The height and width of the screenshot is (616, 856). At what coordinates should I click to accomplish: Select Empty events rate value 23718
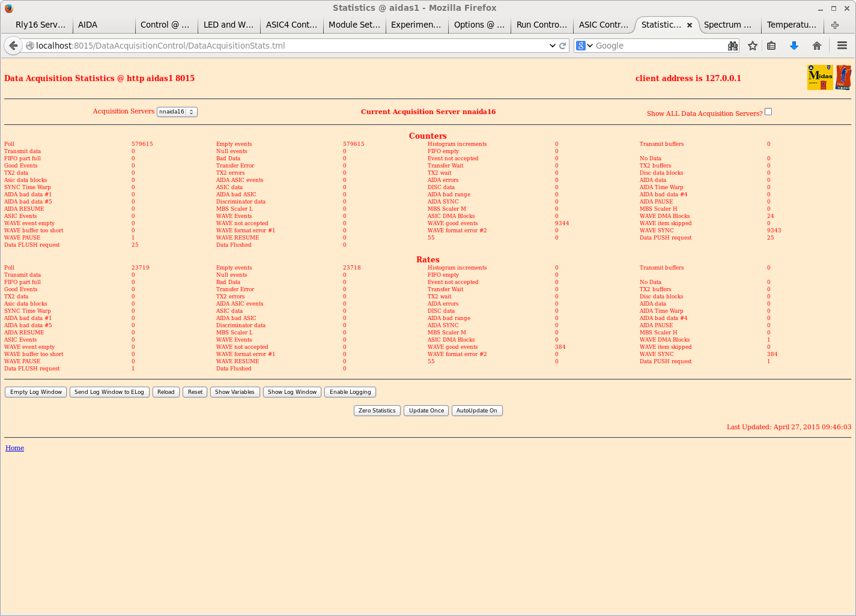[352, 268]
